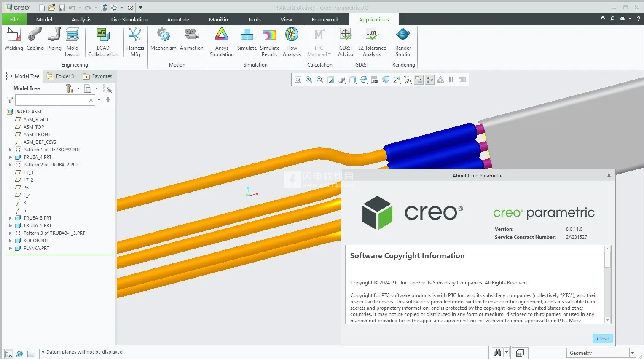Select PLANKA.PRT in the model tree
The height and width of the screenshot is (359, 644).
36,248
